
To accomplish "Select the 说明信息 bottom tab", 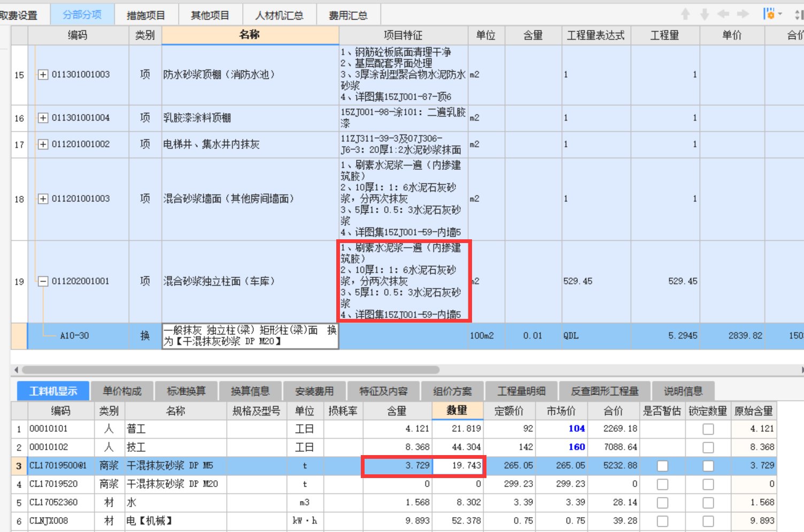I will point(683,391).
